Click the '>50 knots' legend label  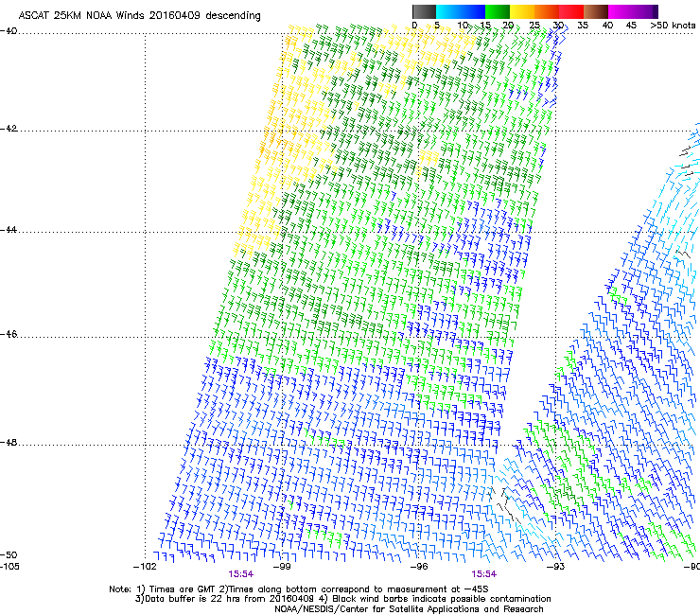[x=673, y=25]
